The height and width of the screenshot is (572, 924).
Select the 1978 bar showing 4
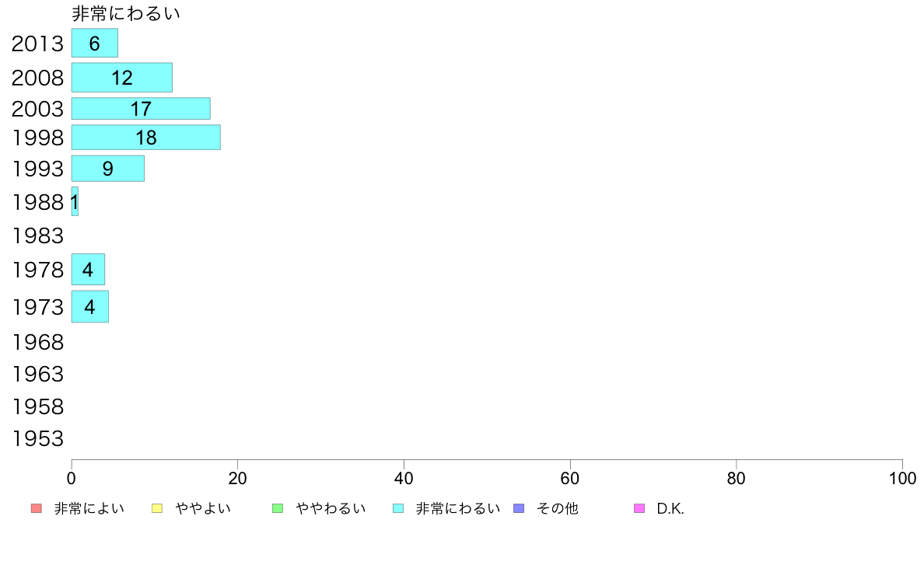pyautogui.click(x=89, y=269)
